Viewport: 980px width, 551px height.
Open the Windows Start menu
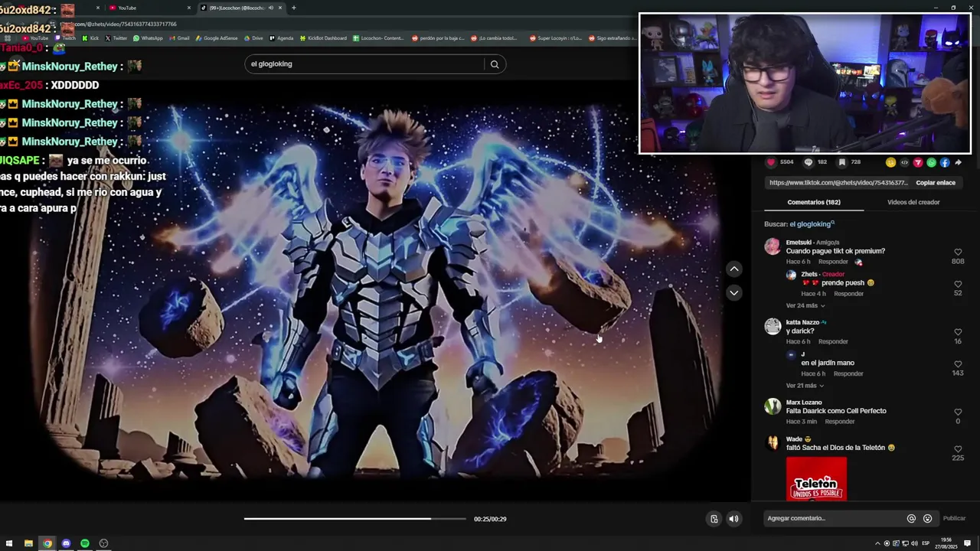9,543
